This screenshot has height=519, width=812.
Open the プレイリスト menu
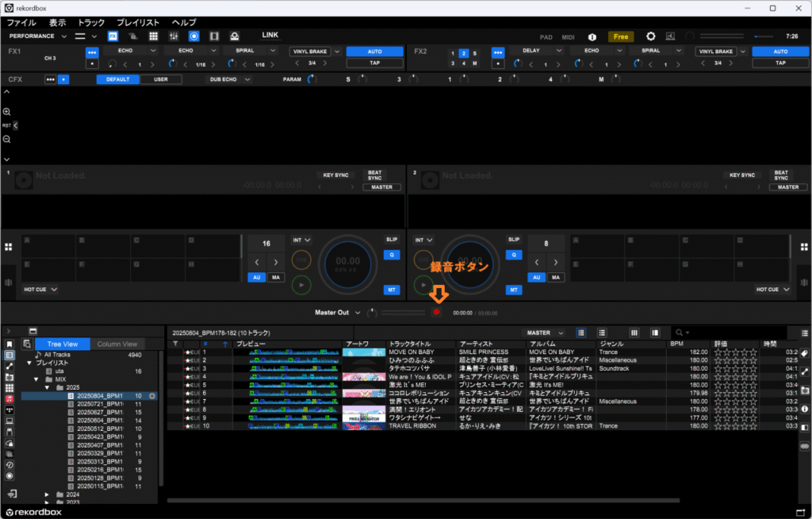click(138, 22)
